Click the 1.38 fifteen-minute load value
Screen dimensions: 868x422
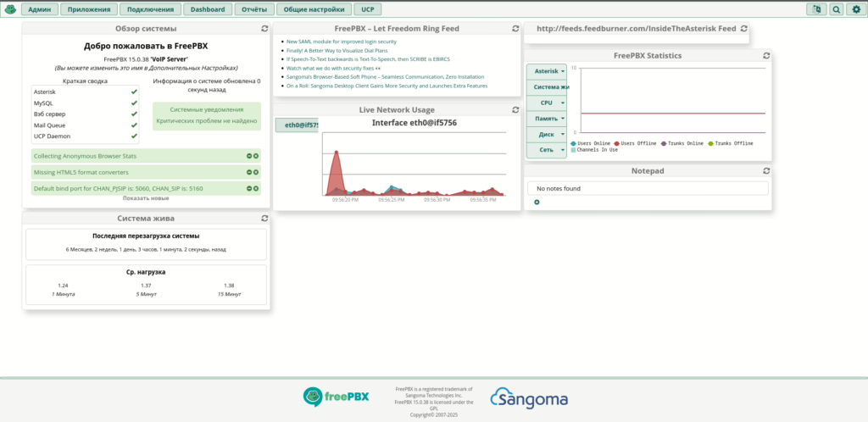coord(229,286)
